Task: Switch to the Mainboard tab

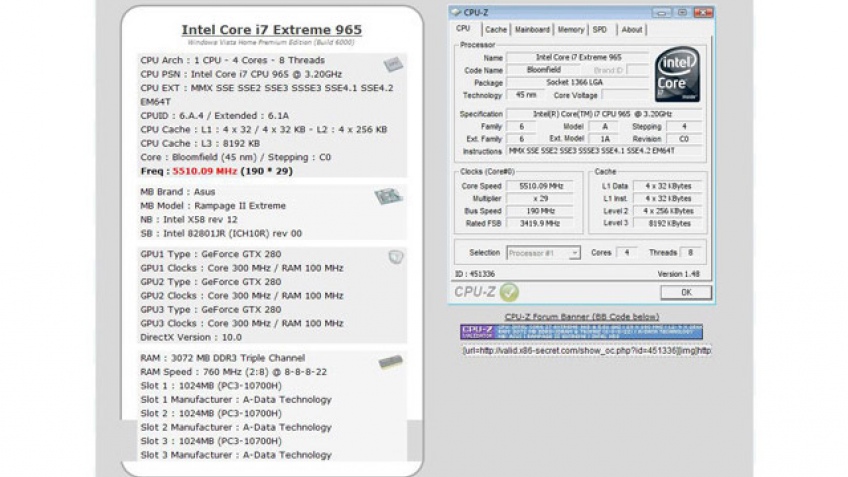Action: click(532, 30)
